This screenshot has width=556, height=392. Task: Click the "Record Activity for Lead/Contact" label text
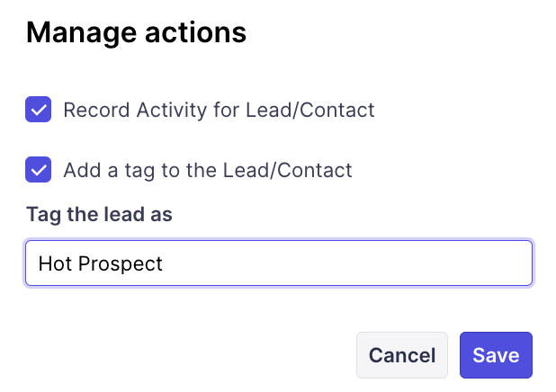point(219,111)
